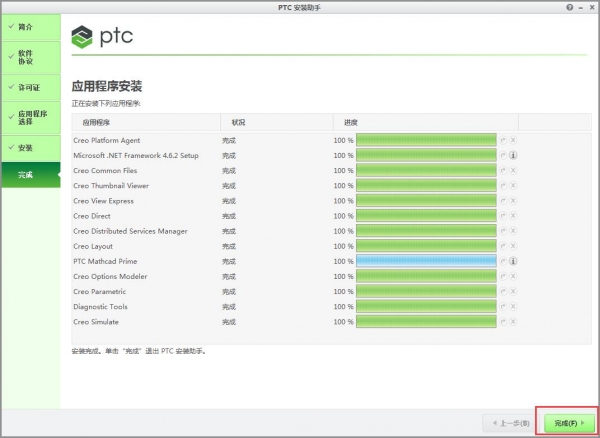Select the Creo Simulate row name
This screenshot has width=600, height=438.
coord(96,322)
